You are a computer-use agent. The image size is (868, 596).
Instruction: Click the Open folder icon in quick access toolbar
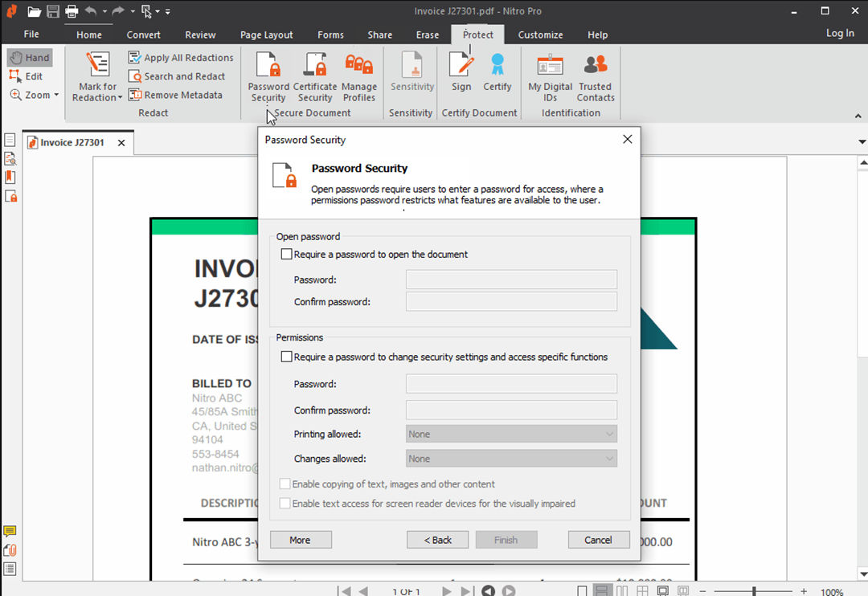click(35, 11)
